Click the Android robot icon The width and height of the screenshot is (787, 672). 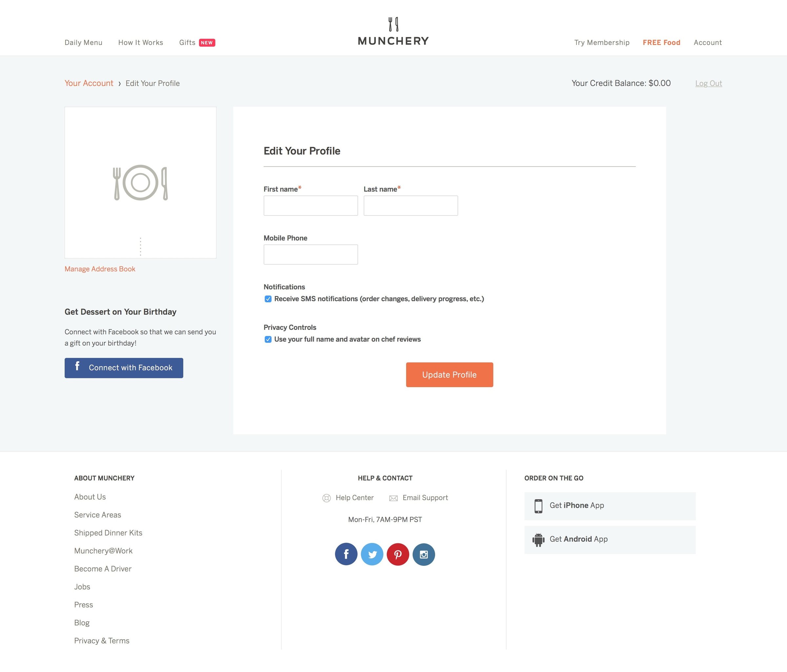[x=538, y=540]
